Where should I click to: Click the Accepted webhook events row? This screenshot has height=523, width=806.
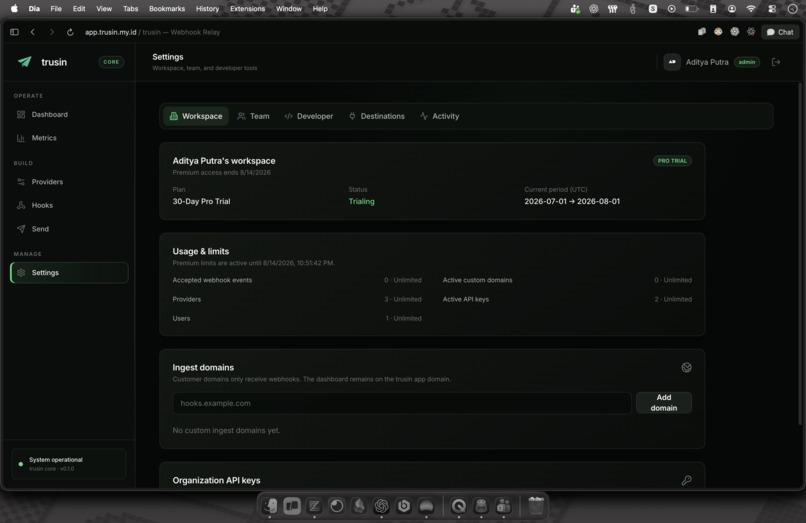click(x=297, y=280)
